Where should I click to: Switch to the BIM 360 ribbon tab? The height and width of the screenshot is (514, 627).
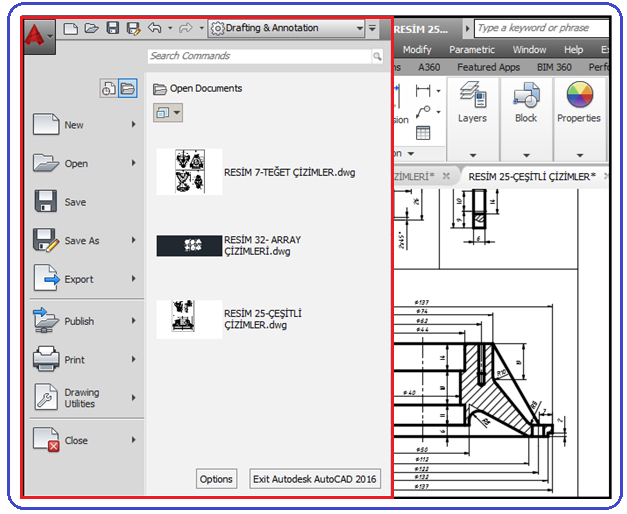pos(554,67)
